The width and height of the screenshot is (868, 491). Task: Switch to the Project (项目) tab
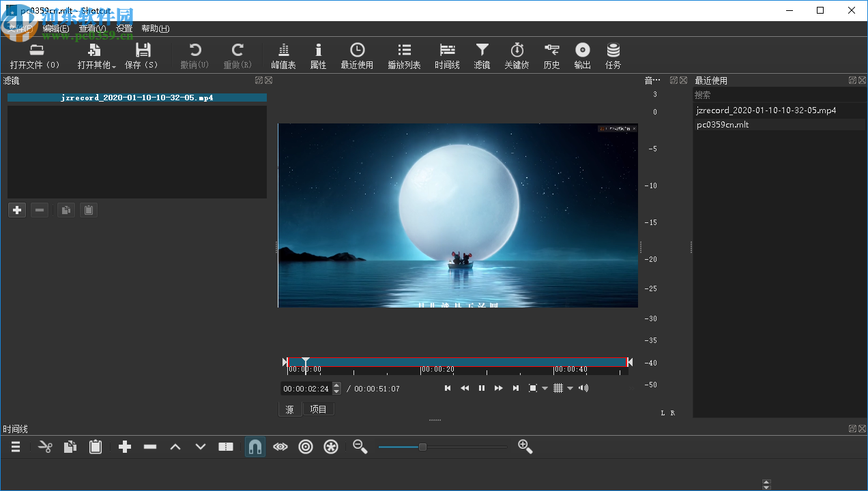tap(319, 409)
